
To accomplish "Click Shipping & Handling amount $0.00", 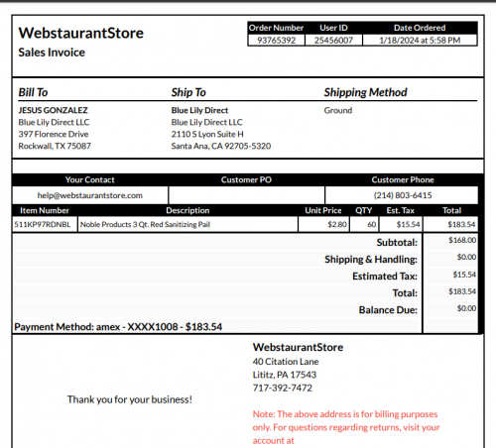I will point(466,257).
